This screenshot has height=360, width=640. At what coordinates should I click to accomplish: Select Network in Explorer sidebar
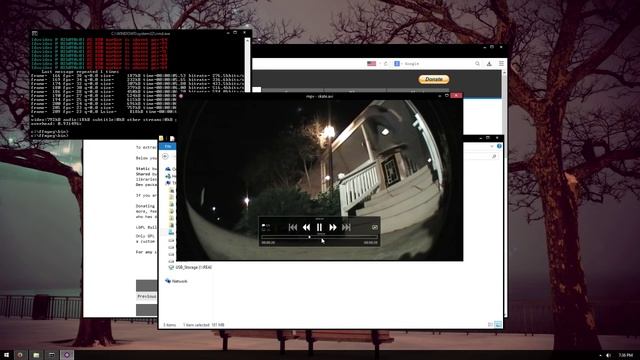pyautogui.click(x=176, y=281)
